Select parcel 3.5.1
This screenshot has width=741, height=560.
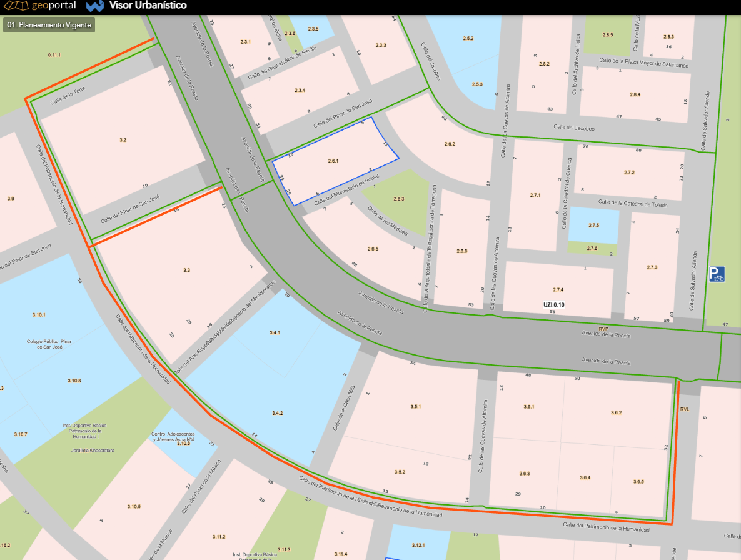(x=415, y=406)
